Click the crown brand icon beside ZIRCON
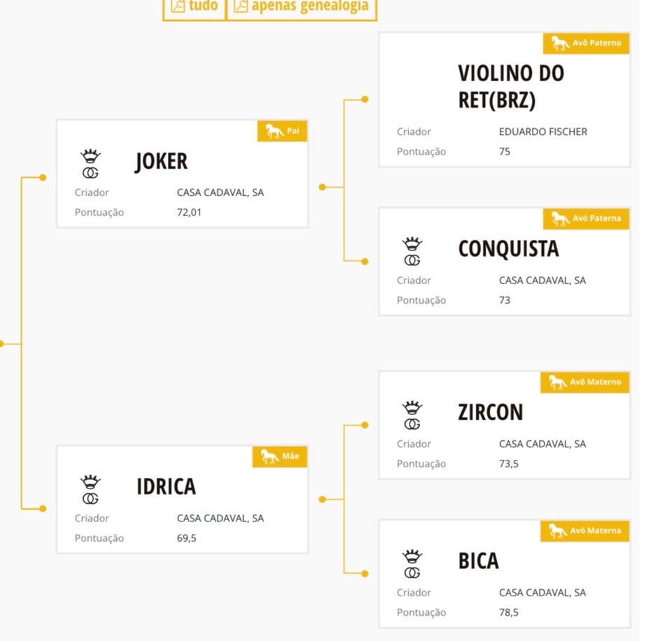The width and height of the screenshot is (672, 641). click(x=412, y=416)
